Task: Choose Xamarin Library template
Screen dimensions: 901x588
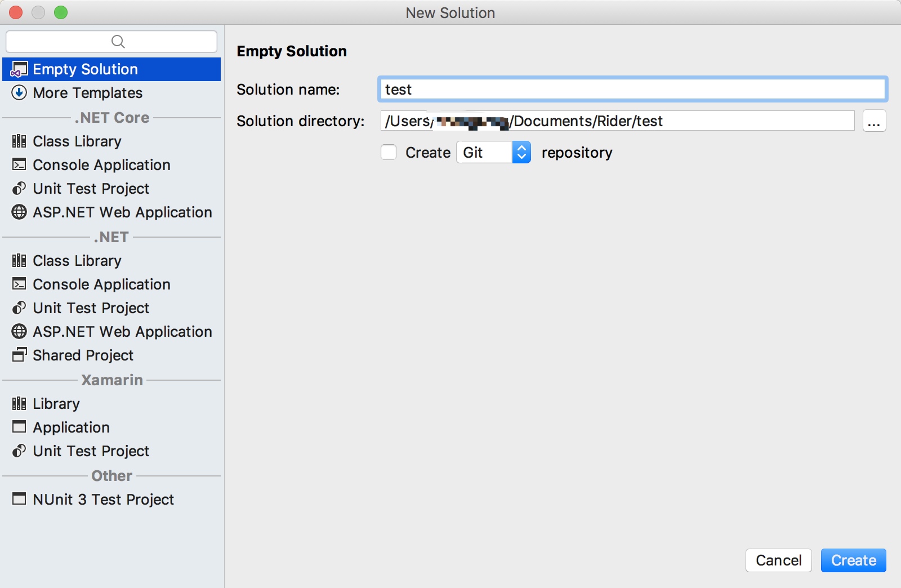Action: click(56, 404)
